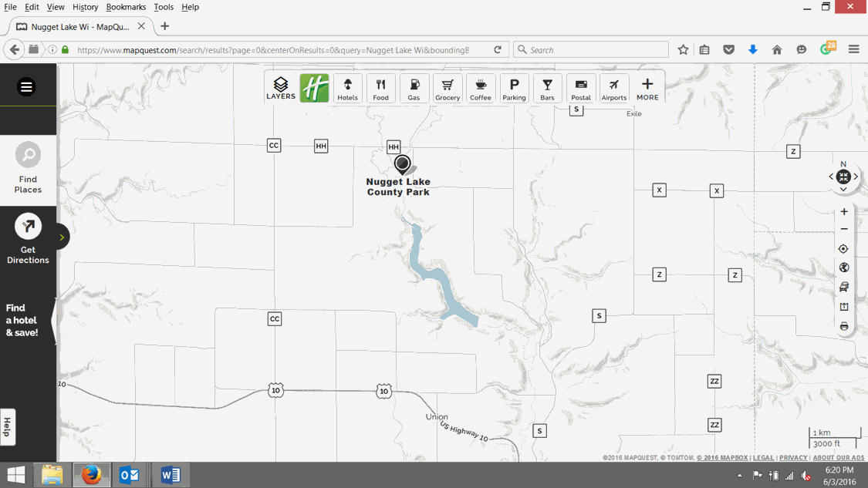Reload the current page

point(498,49)
